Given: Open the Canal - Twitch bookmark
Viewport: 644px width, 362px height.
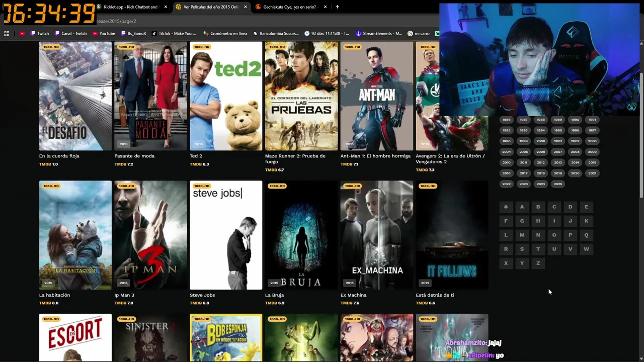Looking at the screenshot, I should point(70,34).
